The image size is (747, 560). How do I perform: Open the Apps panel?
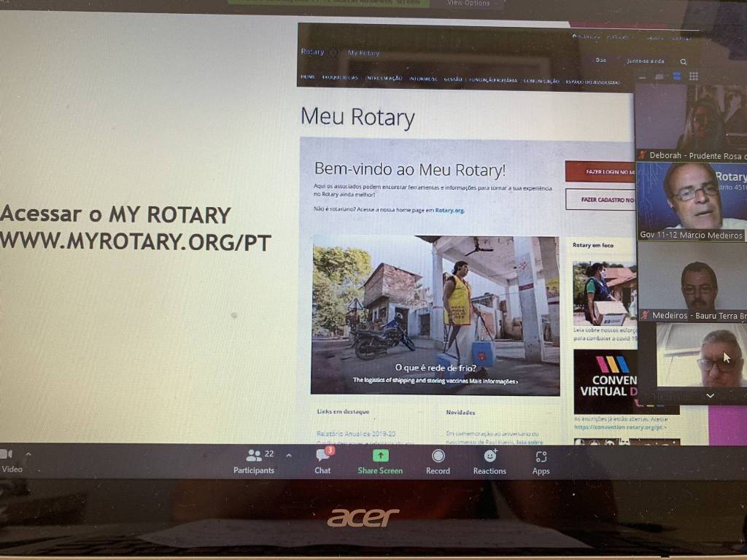coord(541,461)
